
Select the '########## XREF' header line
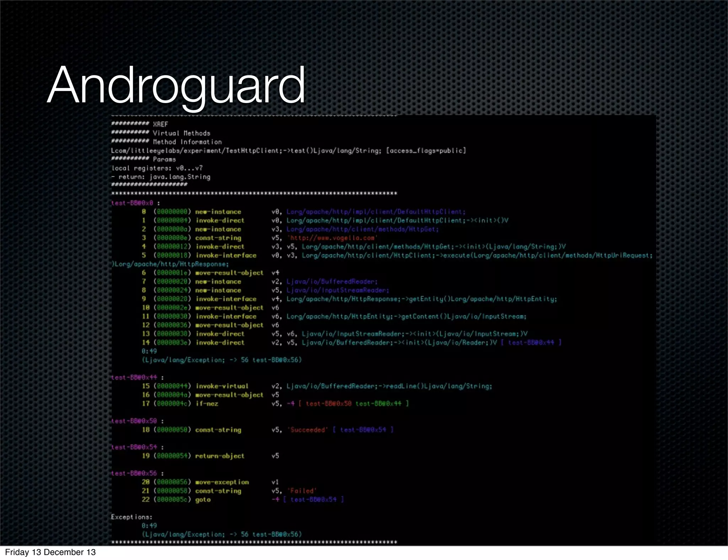tap(139, 124)
